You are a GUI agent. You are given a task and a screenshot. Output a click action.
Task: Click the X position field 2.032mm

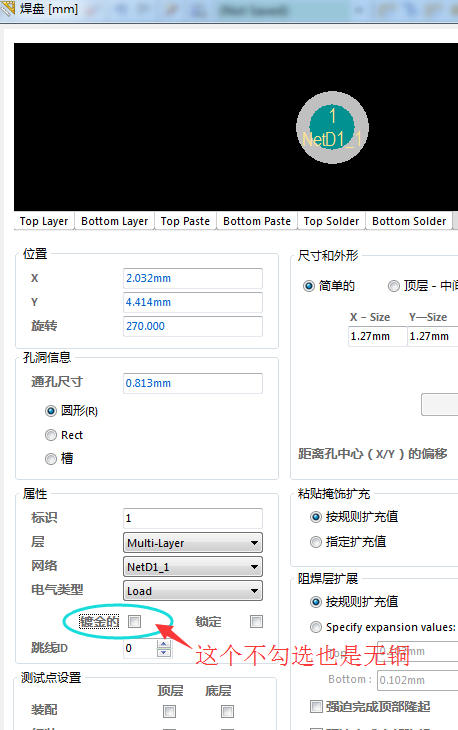(193, 278)
